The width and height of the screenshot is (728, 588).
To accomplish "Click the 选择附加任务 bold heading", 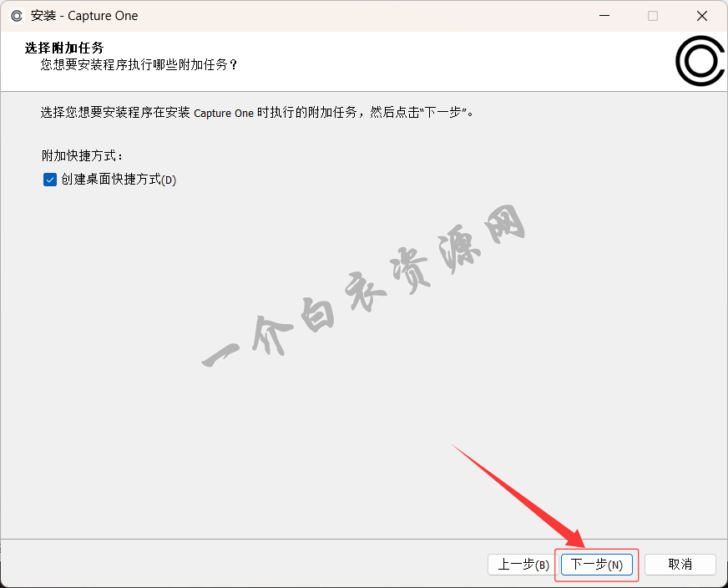I will (69, 48).
